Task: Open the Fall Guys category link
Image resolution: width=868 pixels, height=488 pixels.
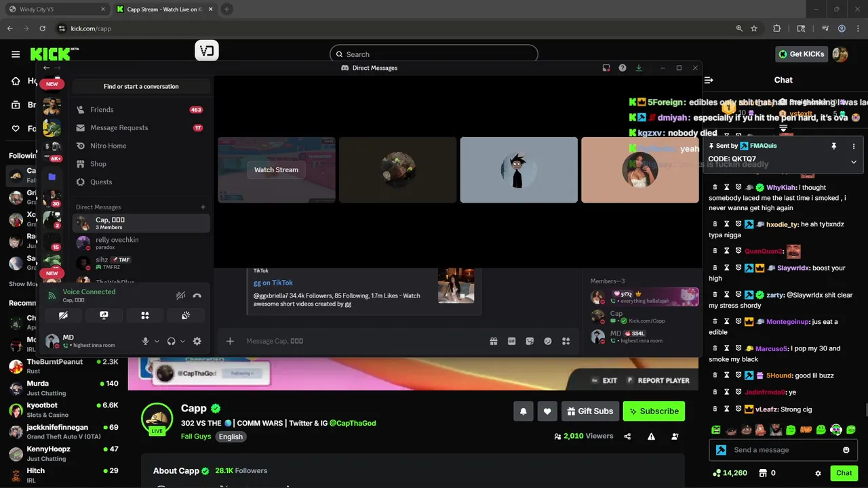Action: click(196, 436)
